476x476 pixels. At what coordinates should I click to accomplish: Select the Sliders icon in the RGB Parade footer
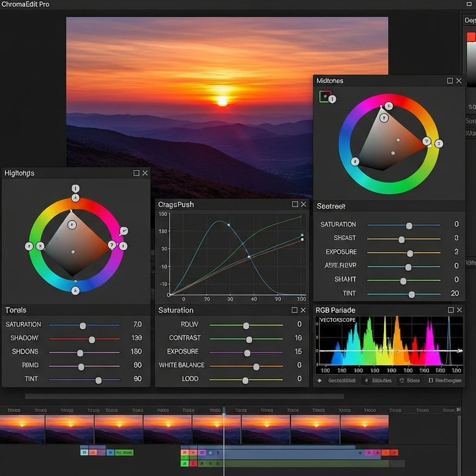366,381
